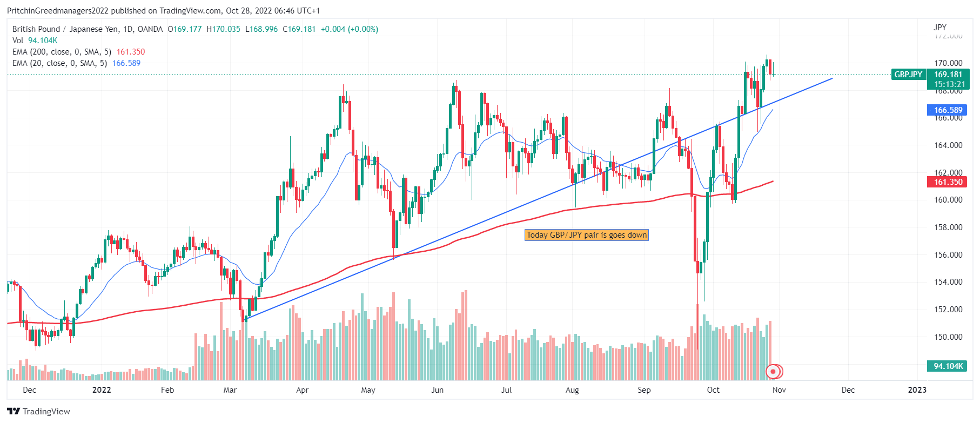
Task: Click the 2022 label on time axis
Action: click(102, 390)
